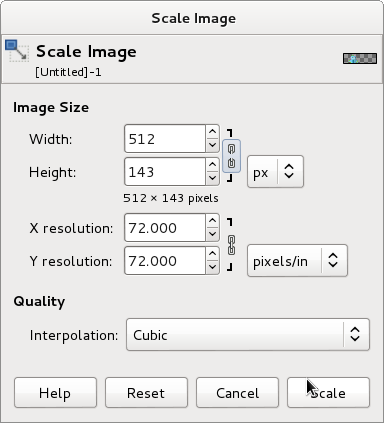Decrease Width using the down arrow
The width and height of the screenshot is (384, 423).
212,145
